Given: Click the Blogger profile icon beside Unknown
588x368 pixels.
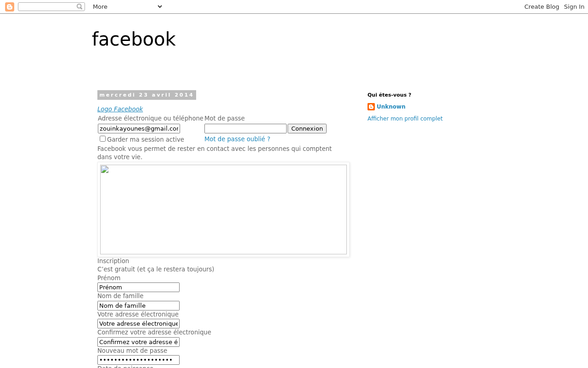Looking at the screenshot, I should 371,107.
